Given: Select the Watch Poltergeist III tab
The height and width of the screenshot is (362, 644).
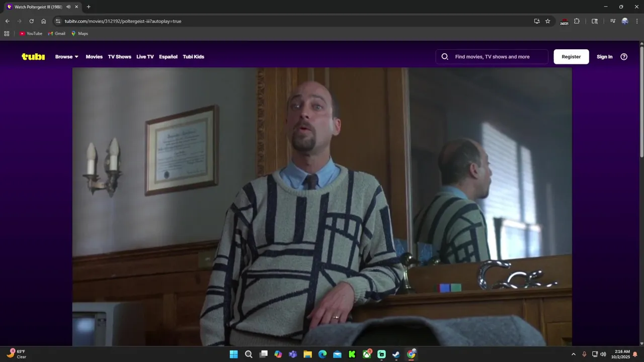Looking at the screenshot, I should click(x=43, y=7).
